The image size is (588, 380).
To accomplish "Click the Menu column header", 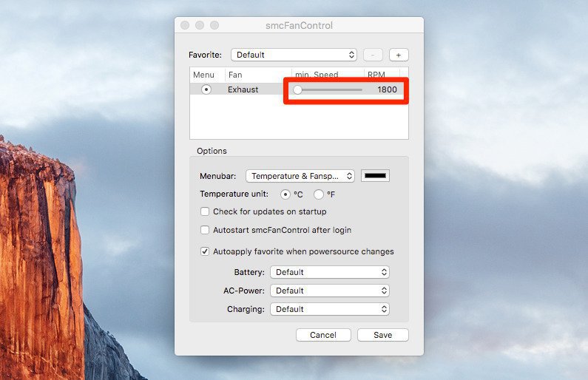I will pyautogui.click(x=203, y=75).
